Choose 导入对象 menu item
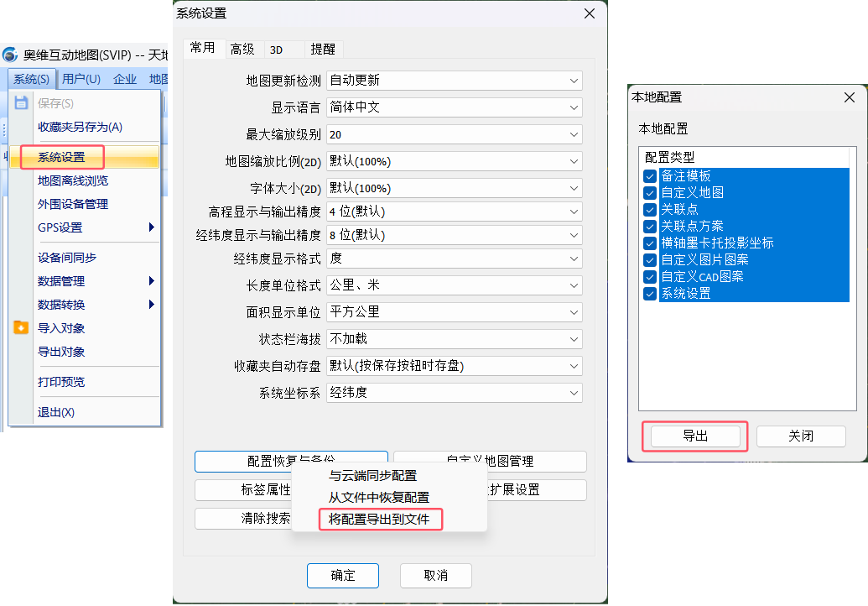 [x=84, y=328]
